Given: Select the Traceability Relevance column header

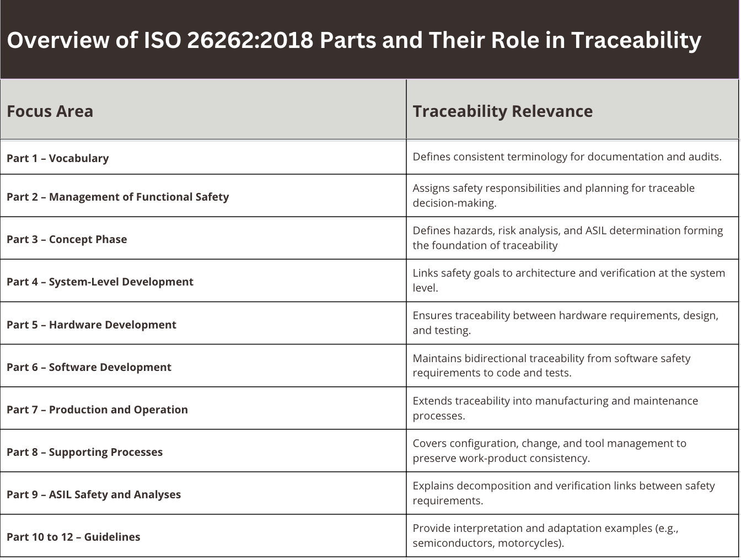Looking at the screenshot, I should click(503, 111).
